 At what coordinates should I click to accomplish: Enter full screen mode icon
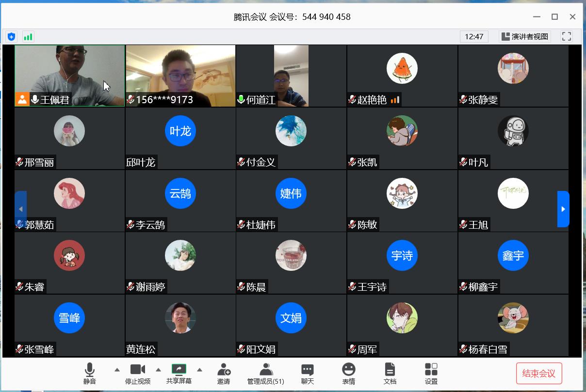pos(567,36)
